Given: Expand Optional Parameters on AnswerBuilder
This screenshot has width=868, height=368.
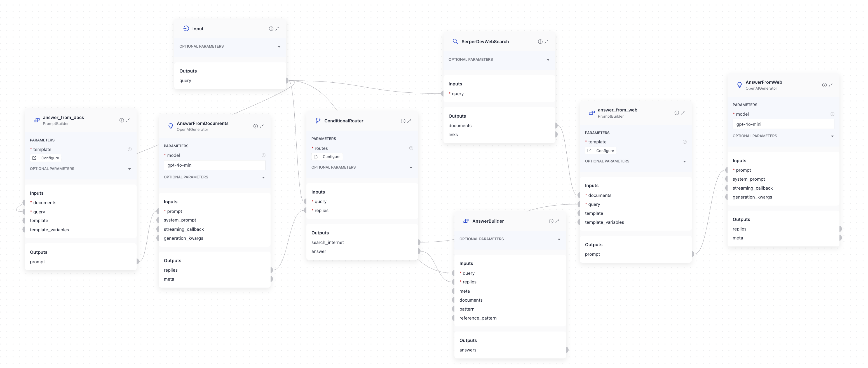Looking at the screenshot, I should 559,239.
